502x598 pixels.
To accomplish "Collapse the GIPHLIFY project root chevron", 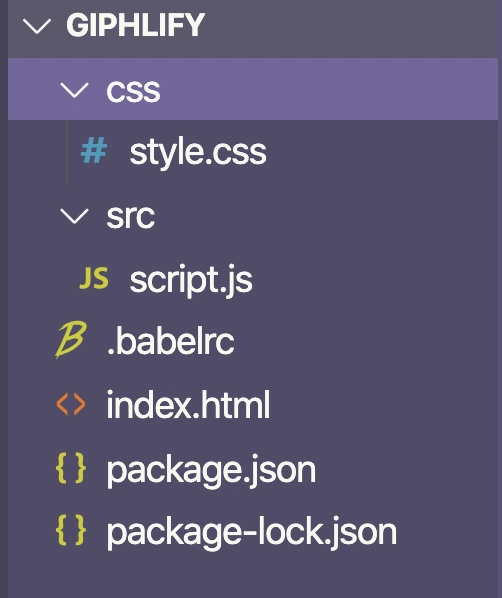I will point(37,26).
